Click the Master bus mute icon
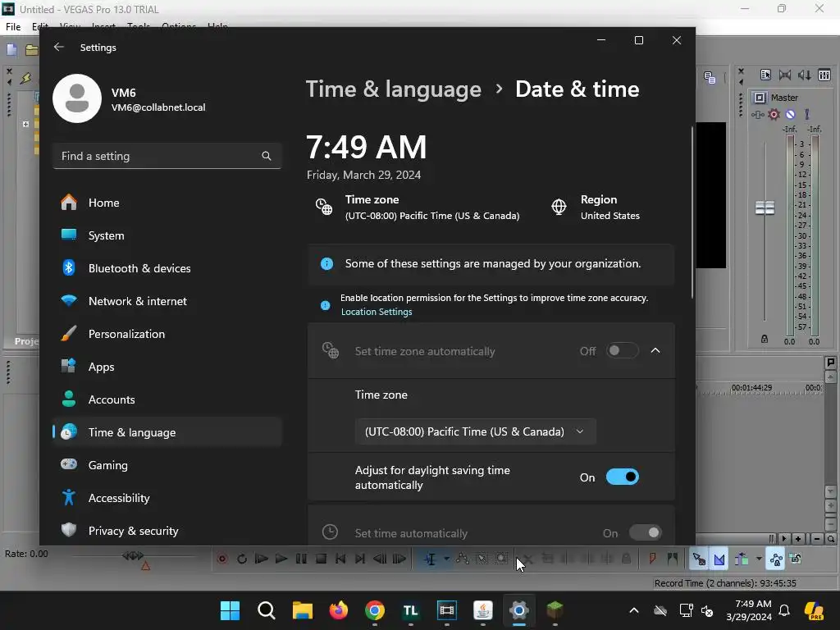 pos(790,114)
